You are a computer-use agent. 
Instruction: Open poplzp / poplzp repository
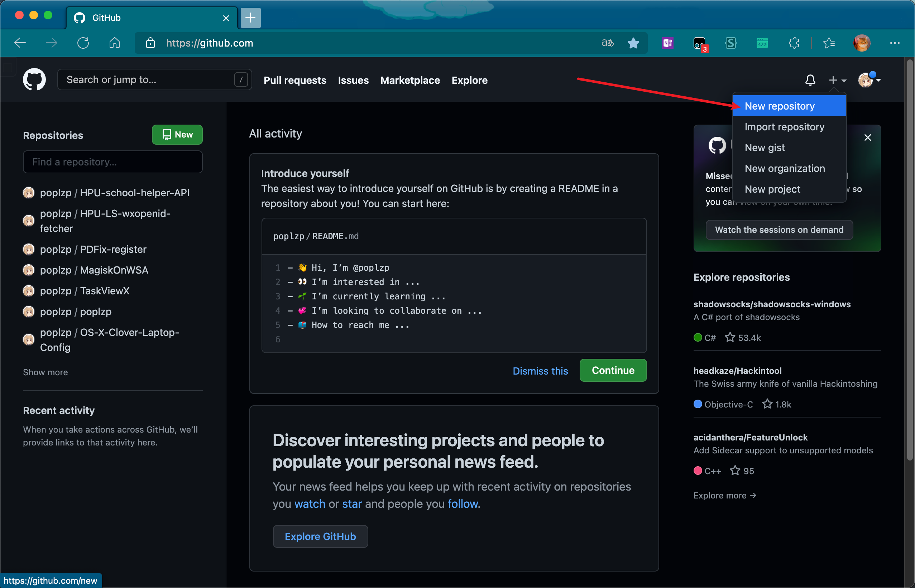coord(76,312)
